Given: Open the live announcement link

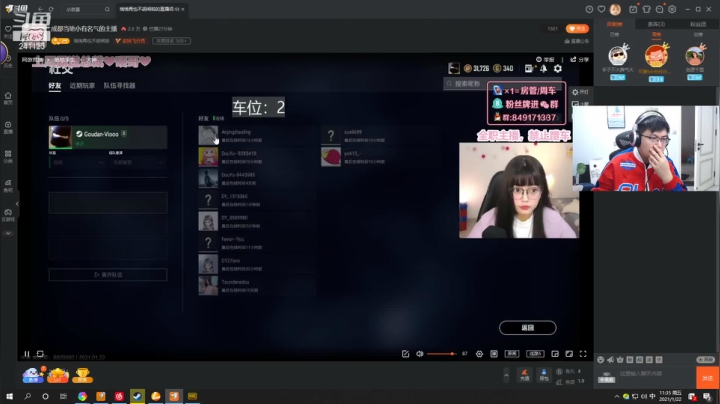Looking at the screenshot, I should (577, 41).
